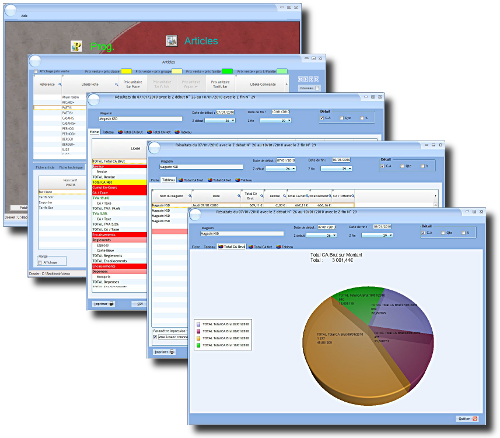500x438 pixels.
Task: Click the Magasin input field in the chart window
Action: pyautogui.click(x=242, y=234)
